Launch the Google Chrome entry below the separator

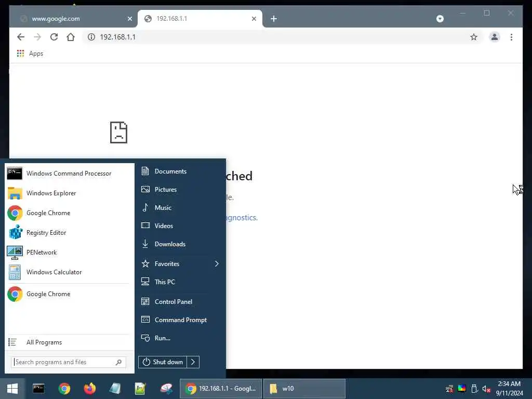(x=69, y=294)
